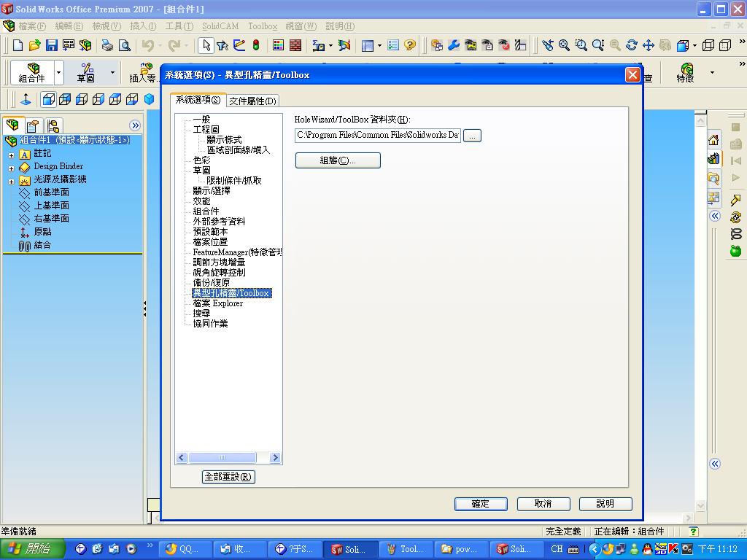This screenshot has width=747, height=560.
Task: Click the Undo arrow icon
Action: pos(148,45)
